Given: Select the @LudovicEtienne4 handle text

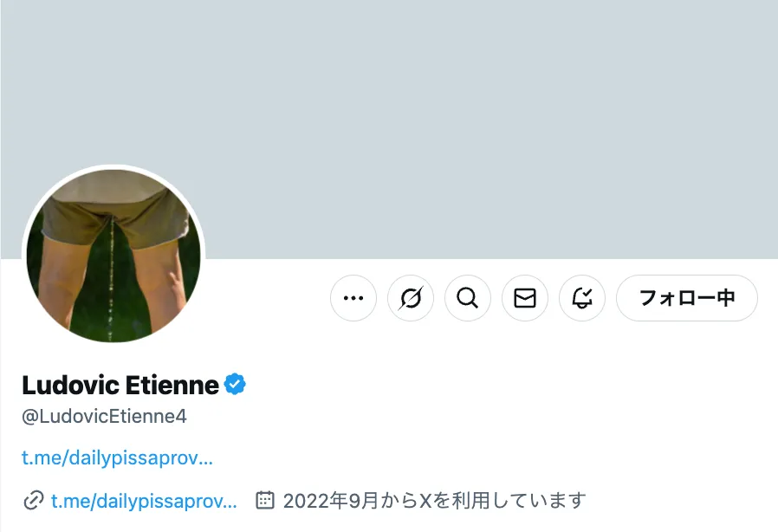Looking at the screenshot, I should pyautogui.click(x=104, y=417).
